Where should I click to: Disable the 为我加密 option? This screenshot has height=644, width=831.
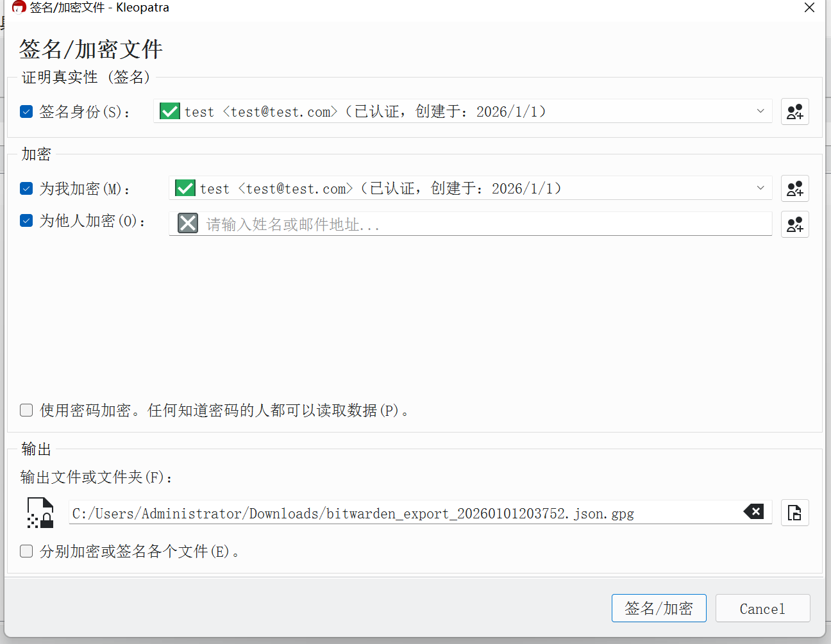pos(26,188)
